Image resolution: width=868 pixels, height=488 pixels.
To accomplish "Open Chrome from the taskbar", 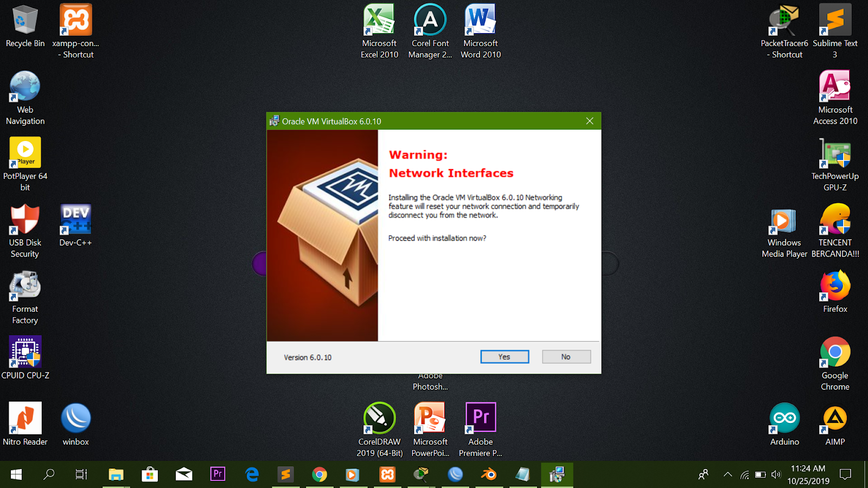I will (320, 475).
